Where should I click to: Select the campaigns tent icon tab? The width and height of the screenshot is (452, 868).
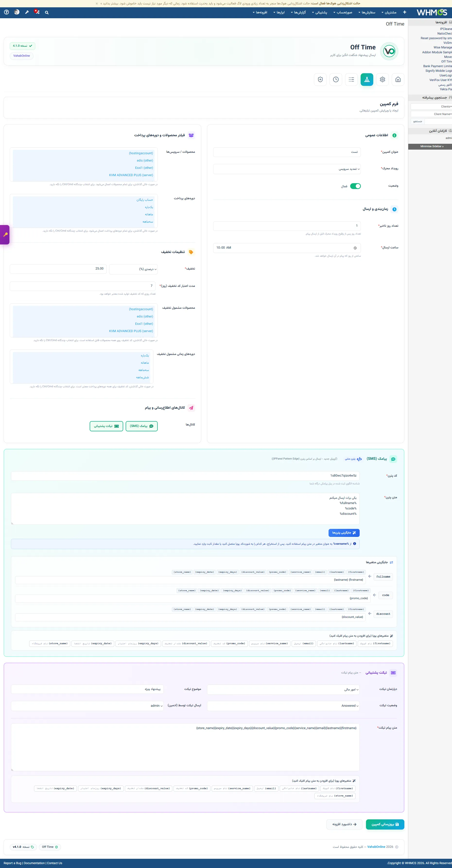pos(367,80)
